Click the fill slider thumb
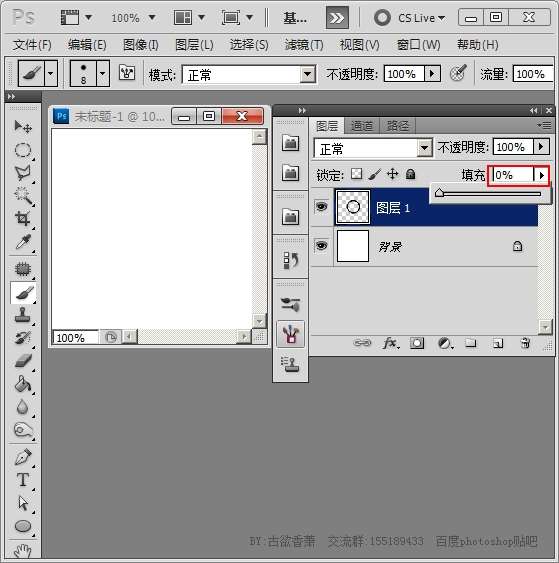Image resolution: width=559 pixels, height=563 pixels. click(x=439, y=193)
